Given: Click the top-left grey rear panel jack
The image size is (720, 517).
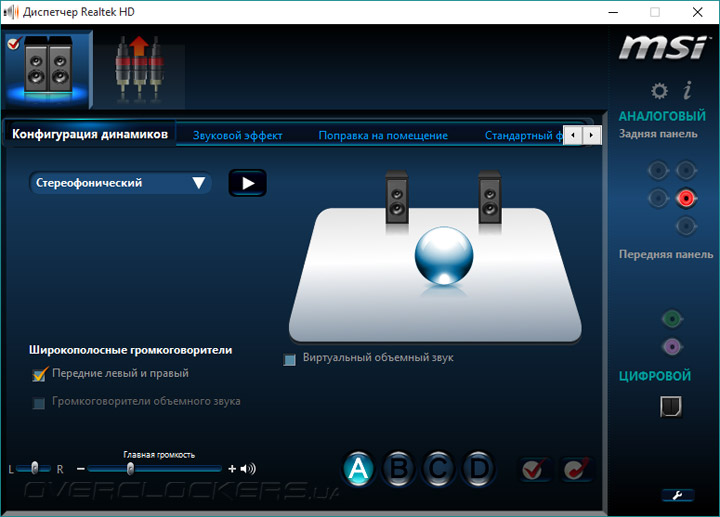Looking at the screenshot, I should tap(658, 171).
